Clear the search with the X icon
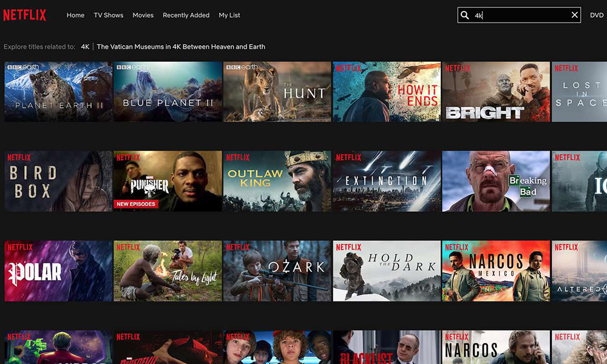 [x=574, y=15]
